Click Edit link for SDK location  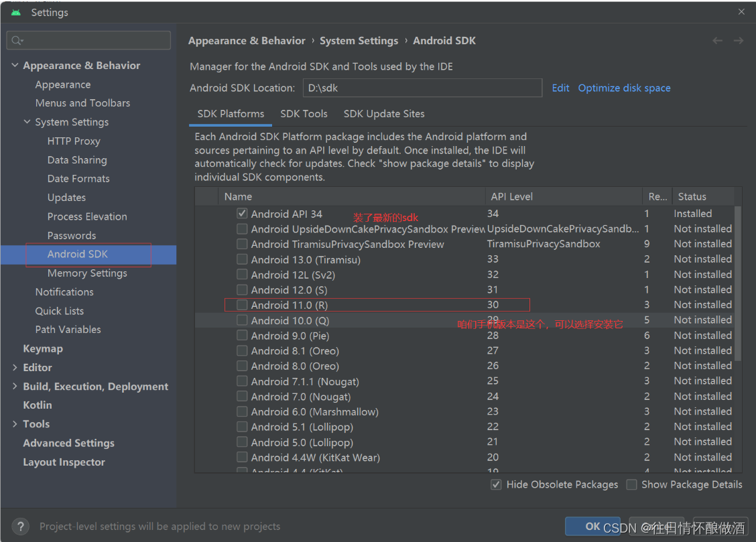(x=560, y=88)
